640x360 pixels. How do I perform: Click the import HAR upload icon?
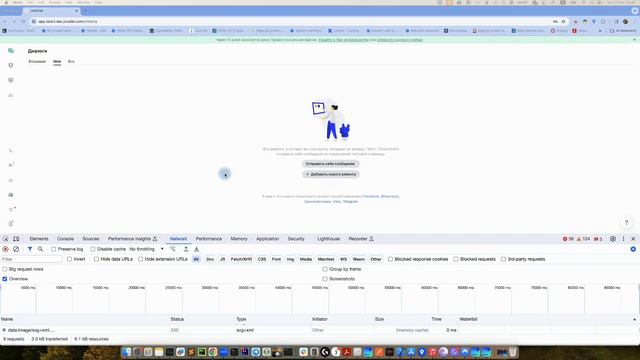tap(186, 249)
